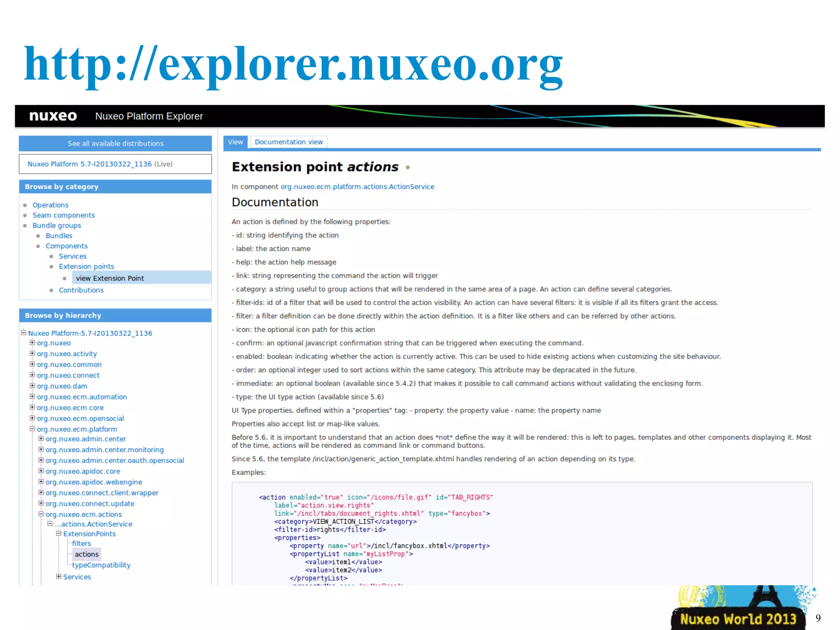Screen dimensions: 840x630
Task: Expand the org.nuxeo.ecm.opensocial tree node
Action: pos(32,418)
